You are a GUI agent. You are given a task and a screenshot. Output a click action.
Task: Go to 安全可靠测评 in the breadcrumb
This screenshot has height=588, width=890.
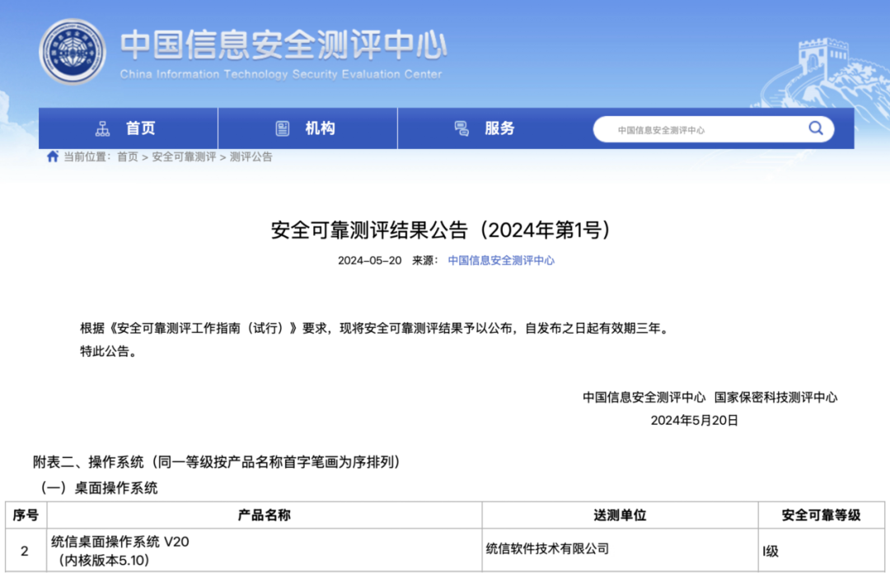tap(184, 157)
